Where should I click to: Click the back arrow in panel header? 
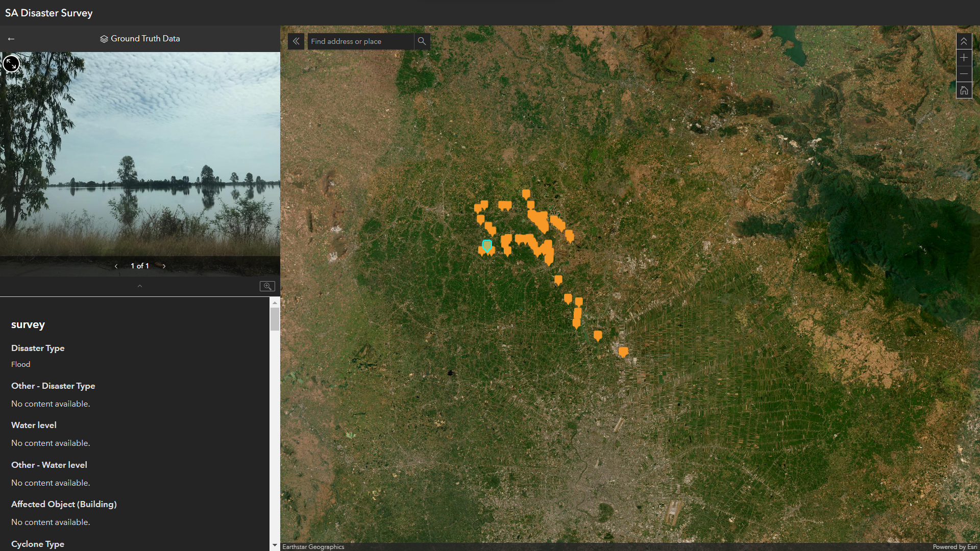pos(11,39)
